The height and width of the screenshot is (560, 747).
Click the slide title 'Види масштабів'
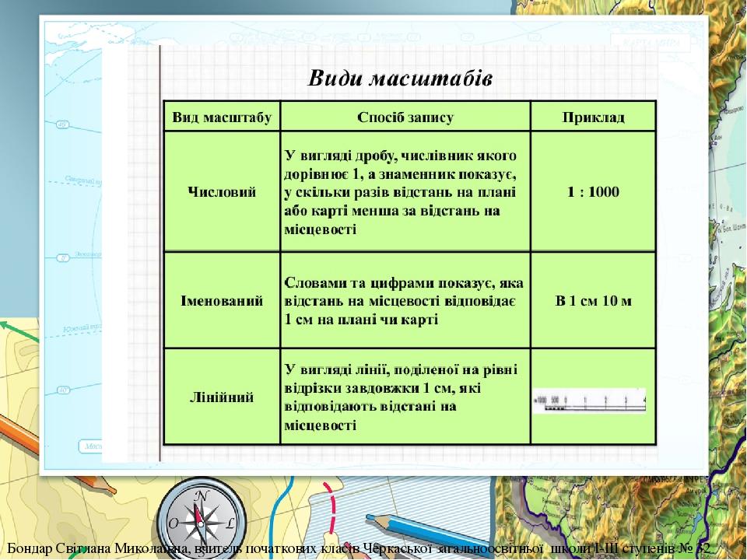(400, 78)
